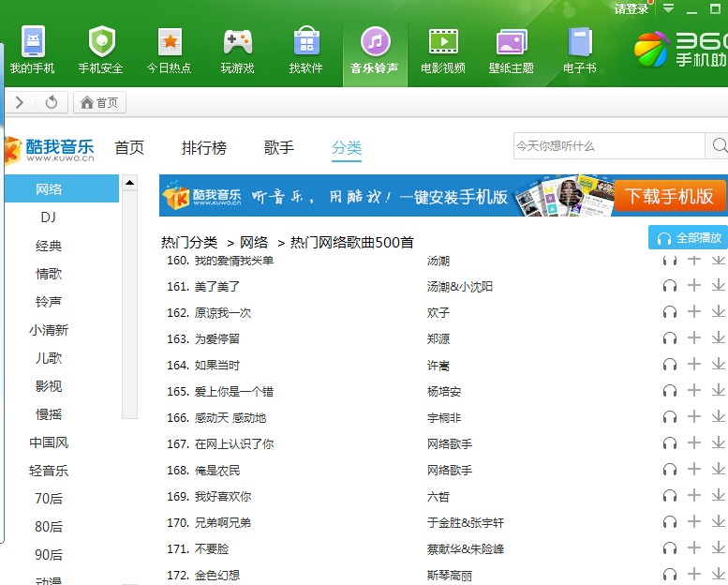Switch to 排行榜 tab
The width and height of the screenshot is (728, 585).
click(x=204, y=147)
